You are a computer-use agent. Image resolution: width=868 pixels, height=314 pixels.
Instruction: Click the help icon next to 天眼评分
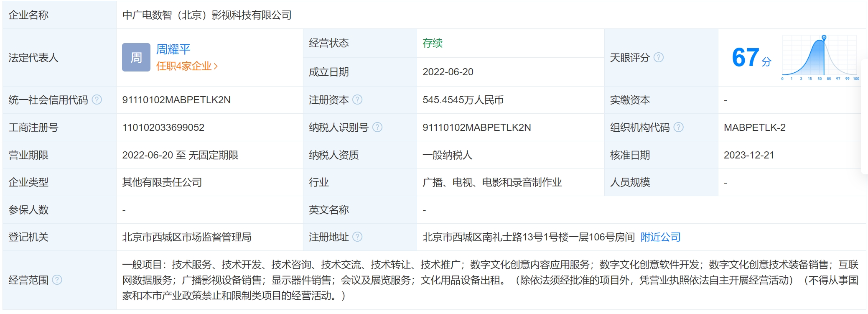tap(658, 57)
